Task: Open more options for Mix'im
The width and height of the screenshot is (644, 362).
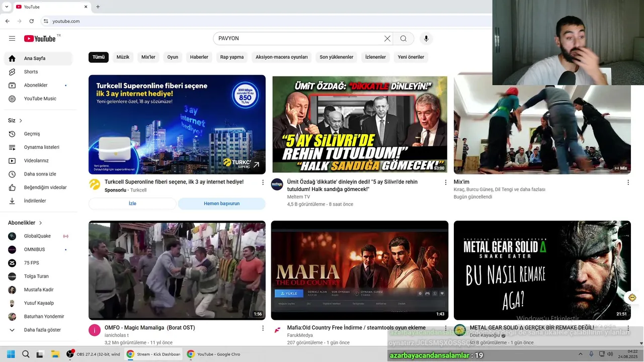Action: click(x=628, y=183)
